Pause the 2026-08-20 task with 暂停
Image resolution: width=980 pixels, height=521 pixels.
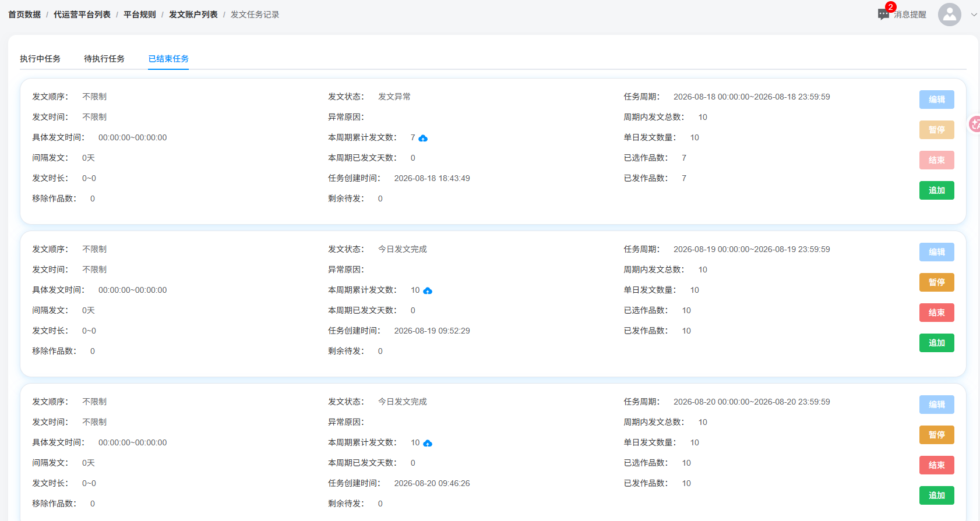pyautogui.click(x=937, y=435)
